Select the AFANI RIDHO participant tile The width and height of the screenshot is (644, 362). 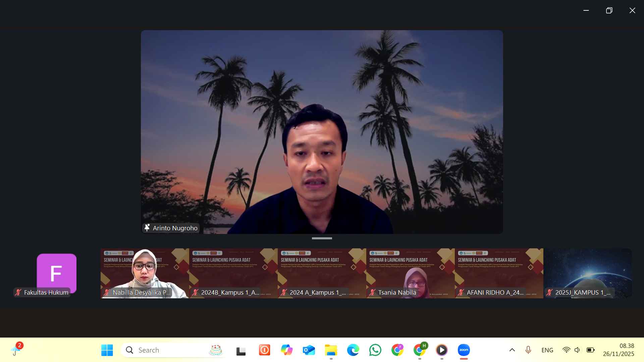499,273
